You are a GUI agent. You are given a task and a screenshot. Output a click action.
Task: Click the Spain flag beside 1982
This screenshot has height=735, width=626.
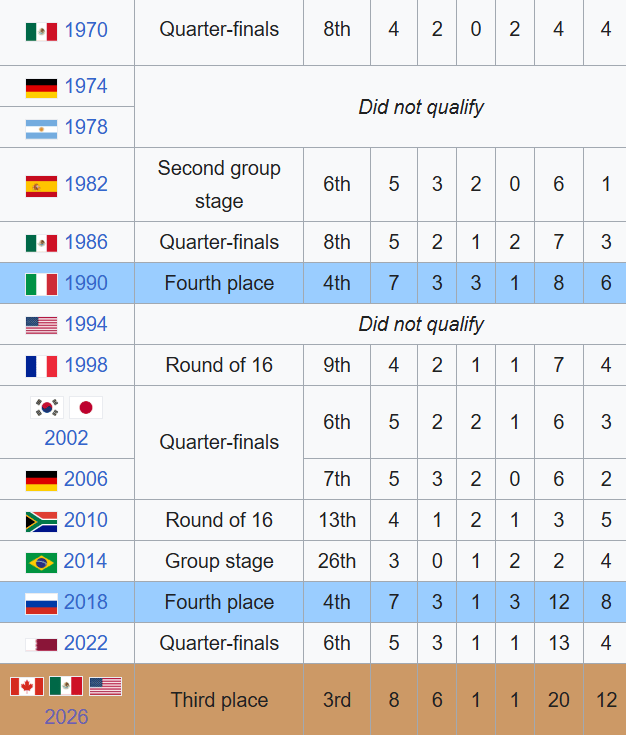tap(41, 186)
